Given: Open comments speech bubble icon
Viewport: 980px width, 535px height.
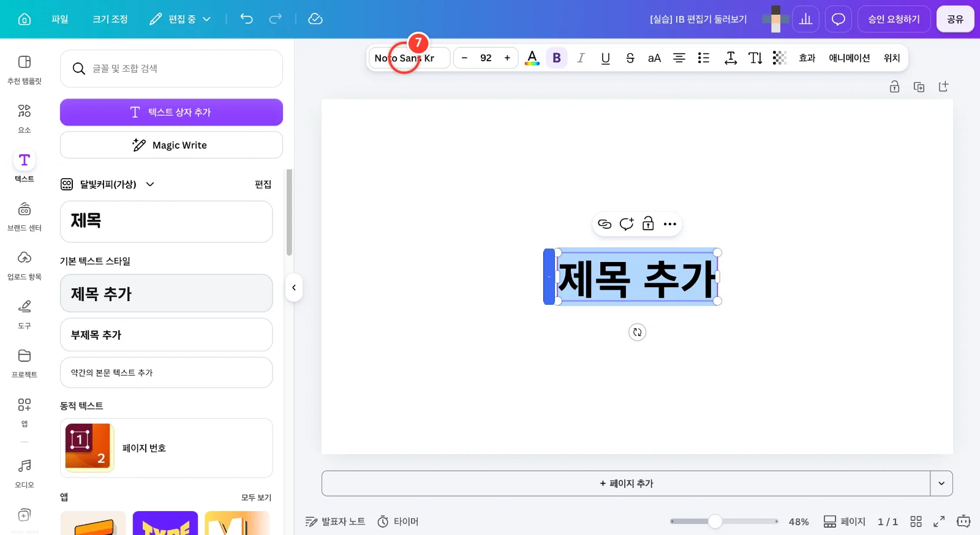Looking at the screenshot, I should pyautogui.click(x=839, y=19).
